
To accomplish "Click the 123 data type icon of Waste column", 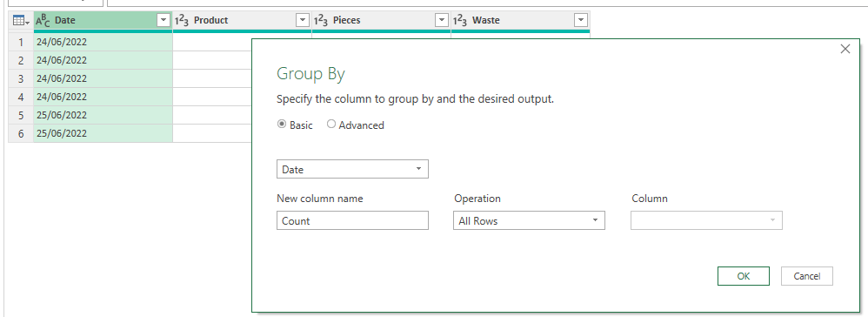I will (x=461, y=21).
